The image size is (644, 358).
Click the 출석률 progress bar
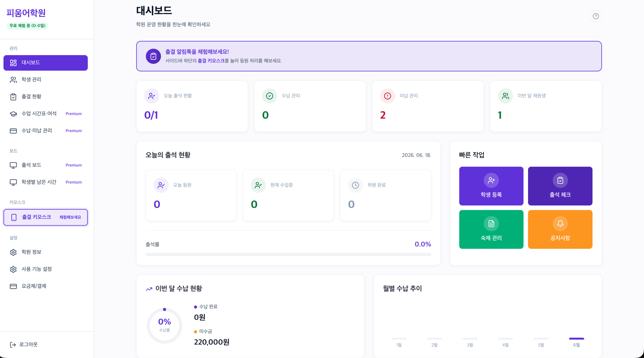(288, 255)
